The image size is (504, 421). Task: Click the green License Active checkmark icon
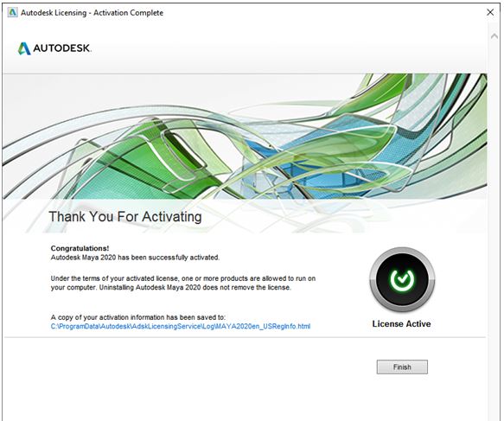[x=402, y=279]
